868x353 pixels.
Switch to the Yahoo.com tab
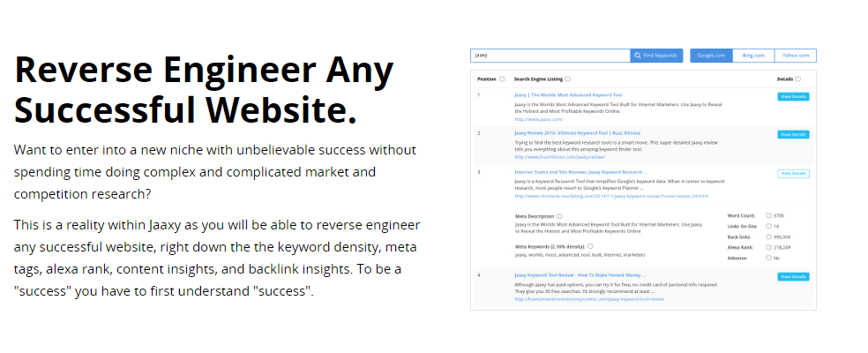[796, 56]
